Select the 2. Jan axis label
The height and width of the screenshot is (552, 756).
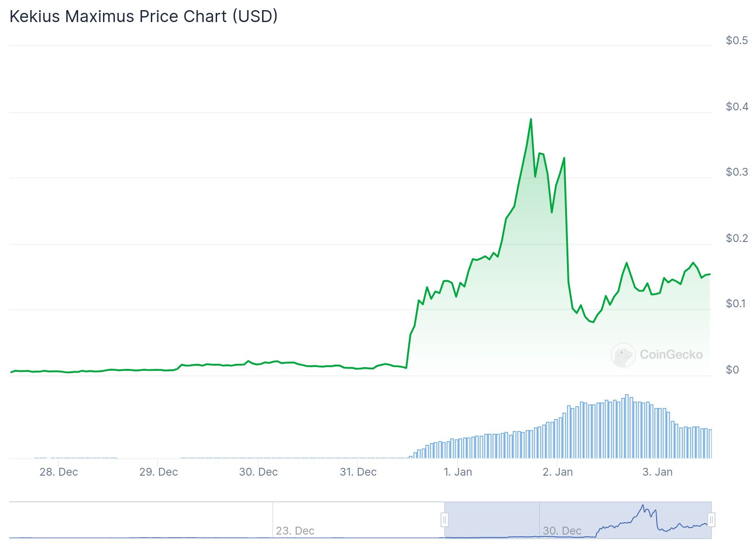pos(558,472)
